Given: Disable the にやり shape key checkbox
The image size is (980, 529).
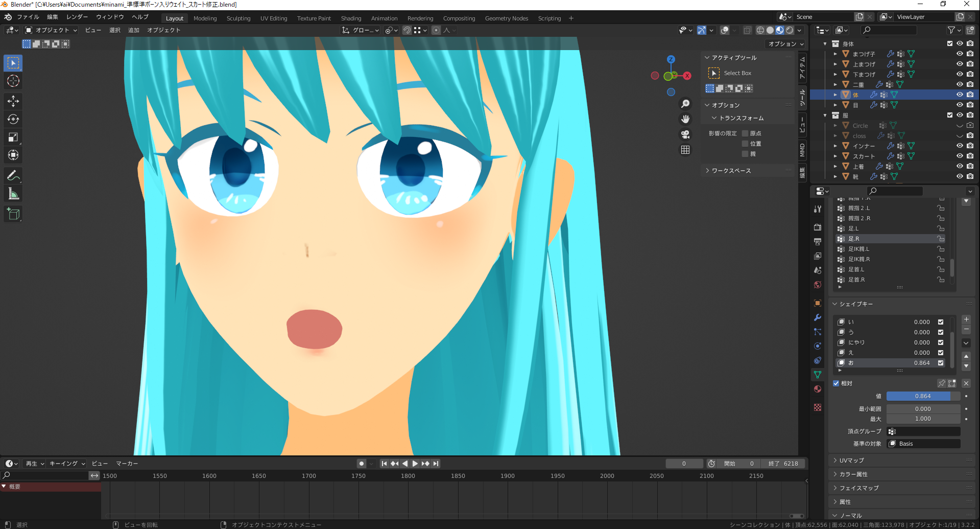Looking at the screenshot, I should click(941, 342).
